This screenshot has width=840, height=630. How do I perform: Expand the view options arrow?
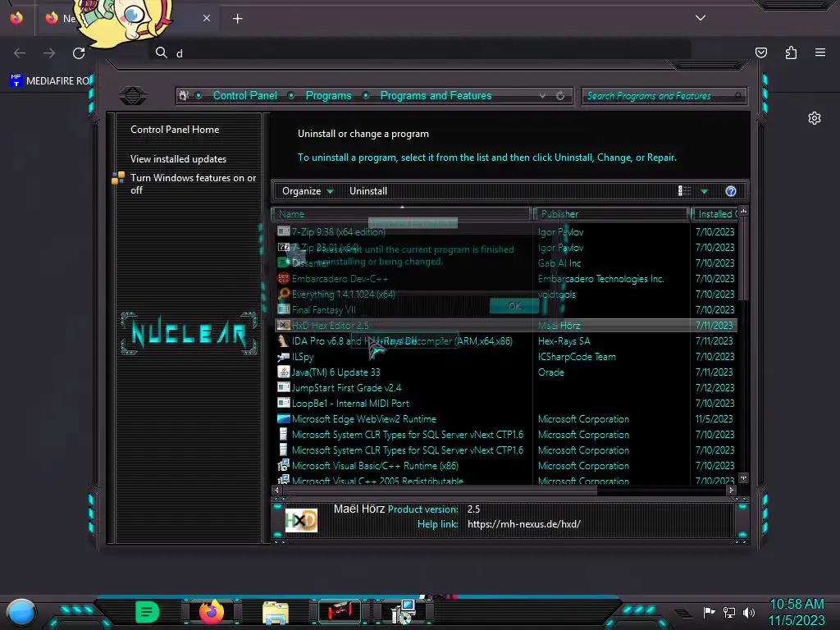click(x=705, y=191)
